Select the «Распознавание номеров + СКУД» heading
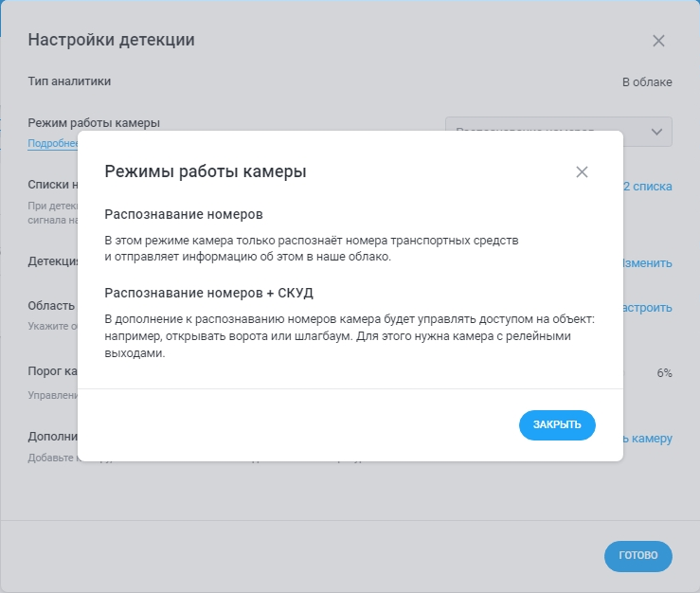Screen dimensions: 700x593 pos(208,292)
